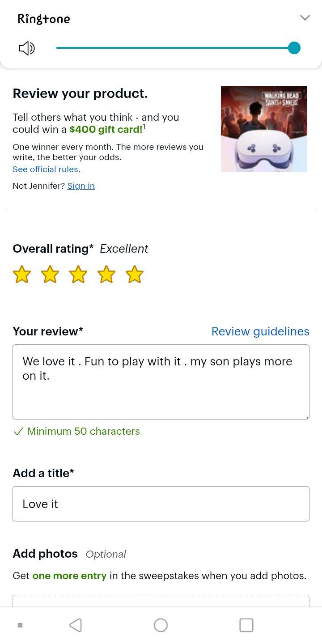Open recent apps square button
The height and width of the screenshot is (644, 322).
[246, 625]
